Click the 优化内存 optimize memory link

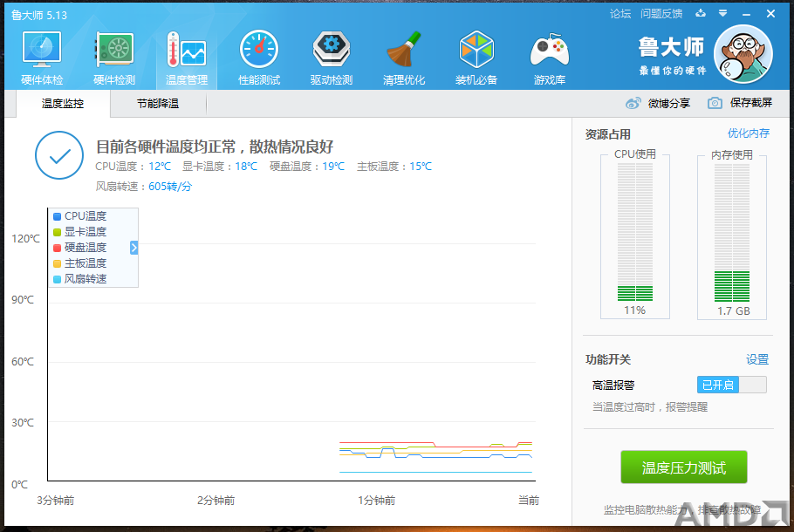(x=749, y=133)
